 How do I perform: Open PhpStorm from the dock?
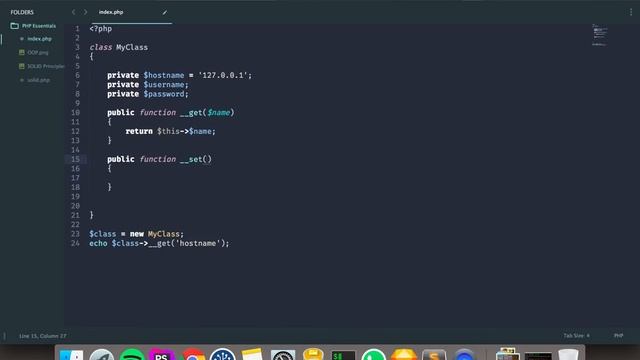(x=162, y=354)
